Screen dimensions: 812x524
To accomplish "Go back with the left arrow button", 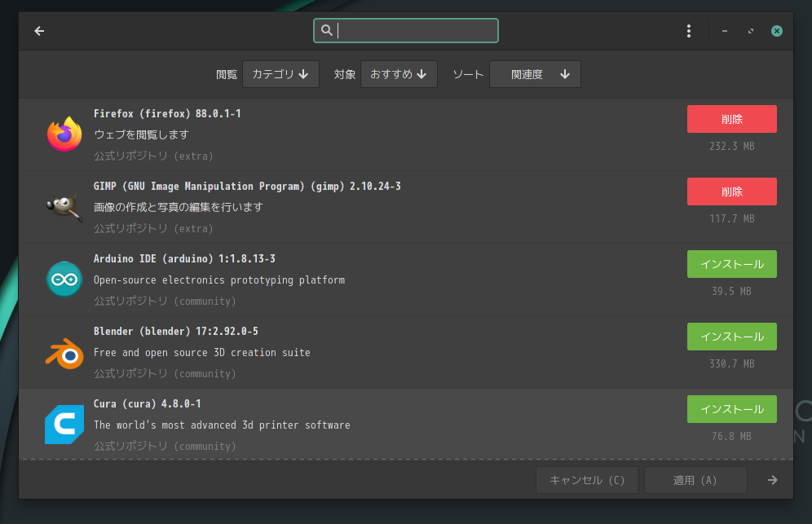I will 39,31.
